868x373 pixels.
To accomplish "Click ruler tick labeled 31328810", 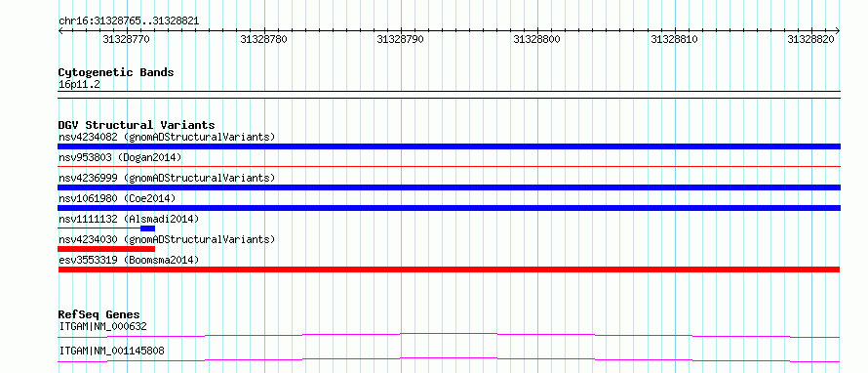I will click(674, 39).
